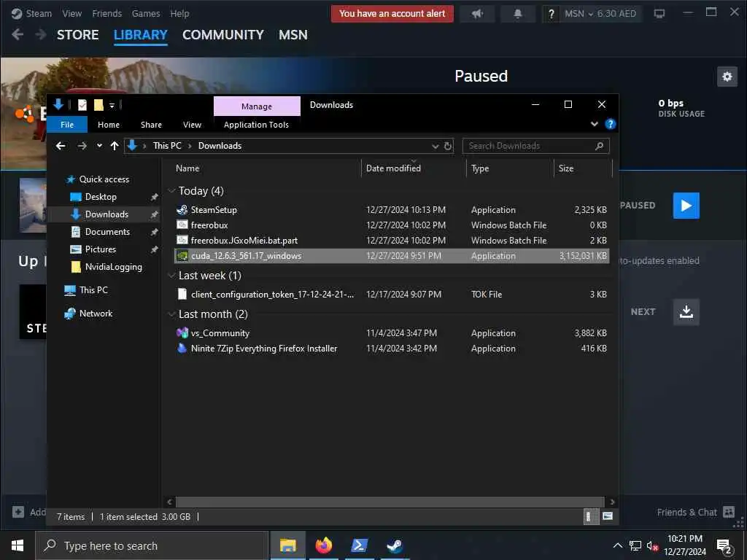Viewport: 747px width, 560px height.
Task: Collapse the Last week (1) group
Action: point(171,276)
